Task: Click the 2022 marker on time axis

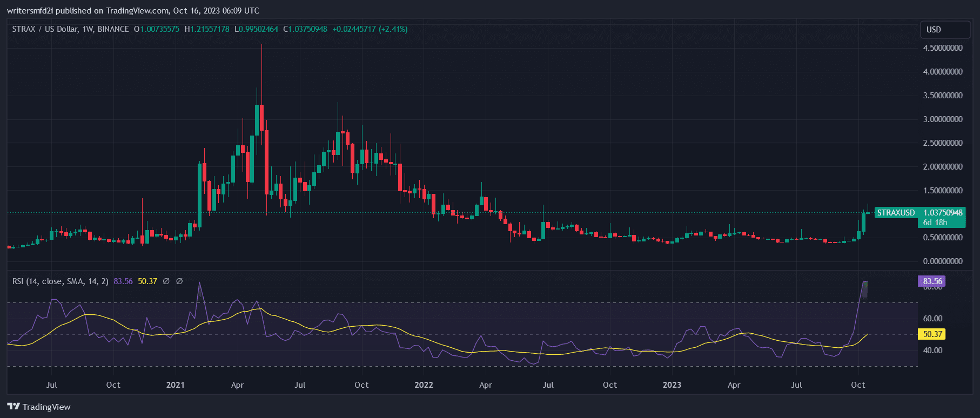Action: 424,385
